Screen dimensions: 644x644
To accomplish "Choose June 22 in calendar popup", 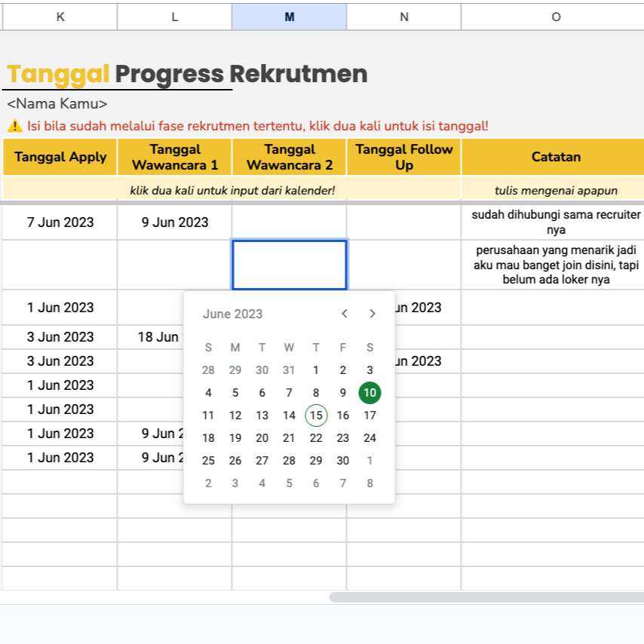I will pos(316,438).
